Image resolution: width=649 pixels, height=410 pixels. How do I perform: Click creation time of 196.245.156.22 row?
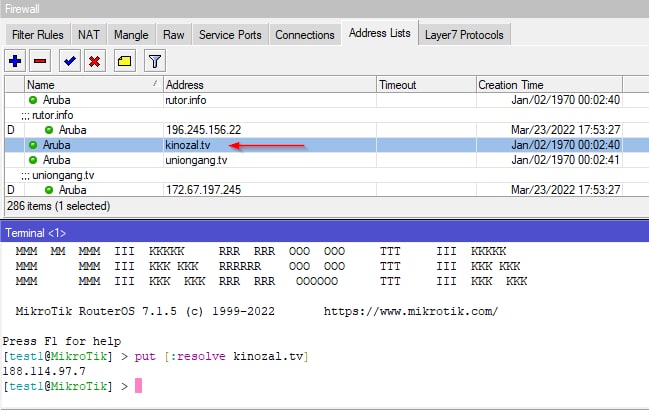click(565, 130)
